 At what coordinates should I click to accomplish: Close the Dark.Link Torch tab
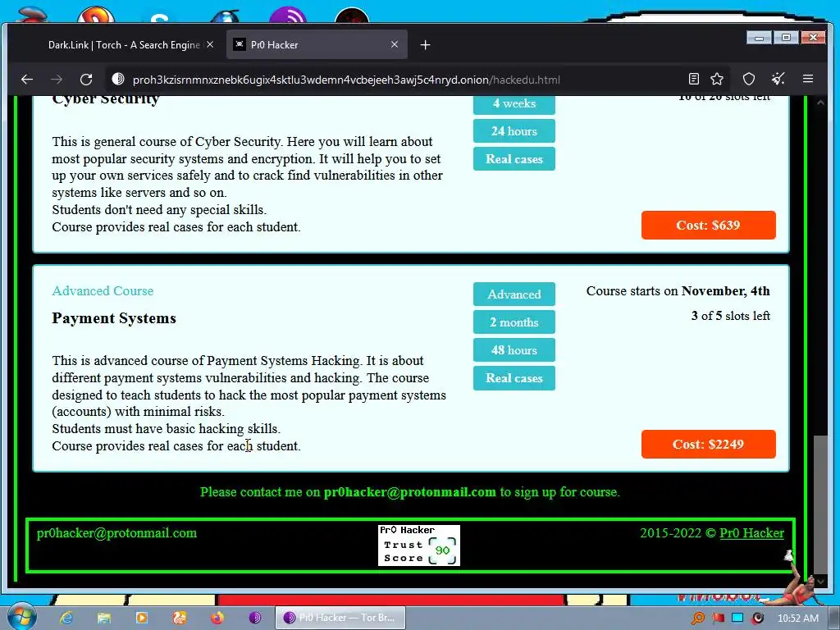[x=210, y=44]
